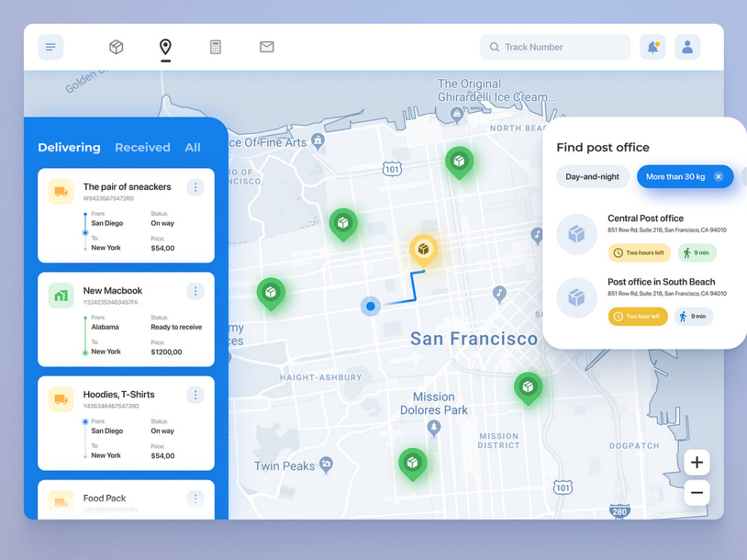The height and width of the screenshot is (560, 747).
Task: Open the New Macbook title
Action: (x=113, y=290)
